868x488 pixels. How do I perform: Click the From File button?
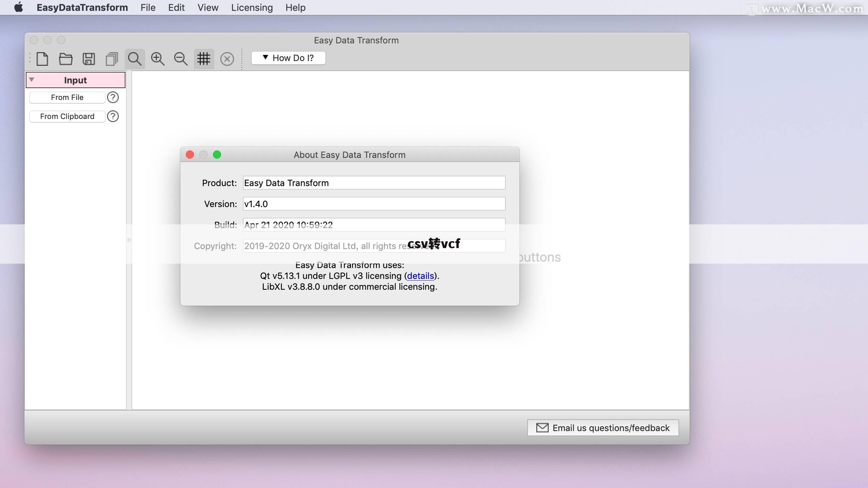tap(67, 97)
